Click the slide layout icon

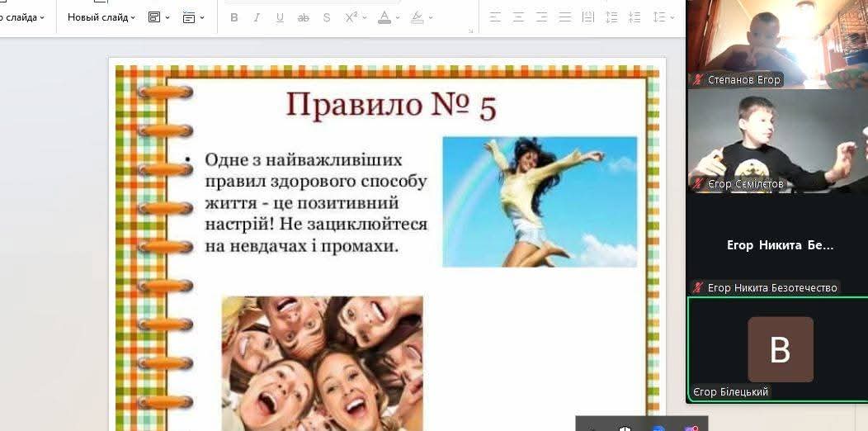tap(154, 17)
